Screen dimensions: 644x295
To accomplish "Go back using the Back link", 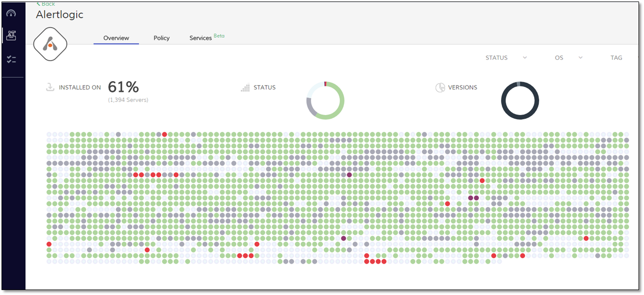I will (46, 4).
